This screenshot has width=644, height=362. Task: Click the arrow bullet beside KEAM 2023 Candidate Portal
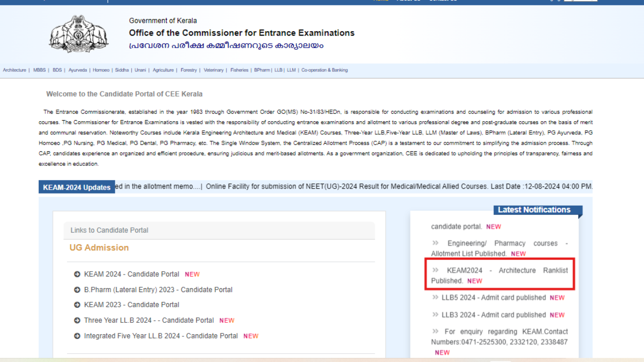point(77,305)
